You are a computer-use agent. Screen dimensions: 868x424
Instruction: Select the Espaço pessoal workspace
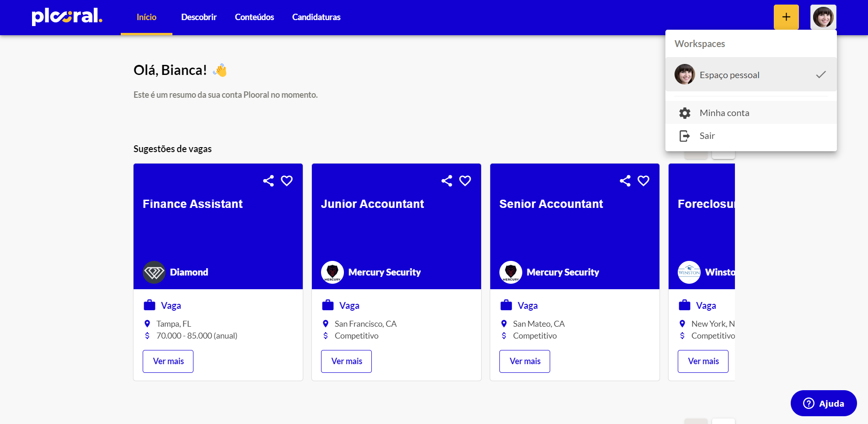(751, 74)
